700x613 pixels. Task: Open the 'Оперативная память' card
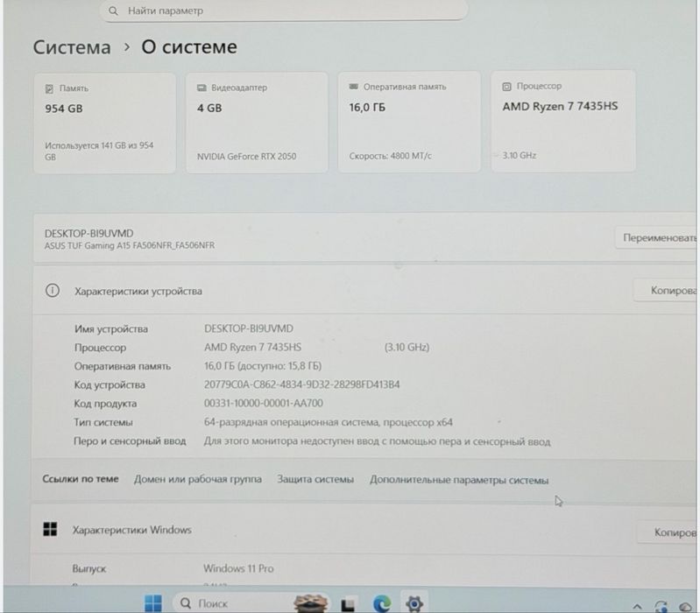(409, 122)
